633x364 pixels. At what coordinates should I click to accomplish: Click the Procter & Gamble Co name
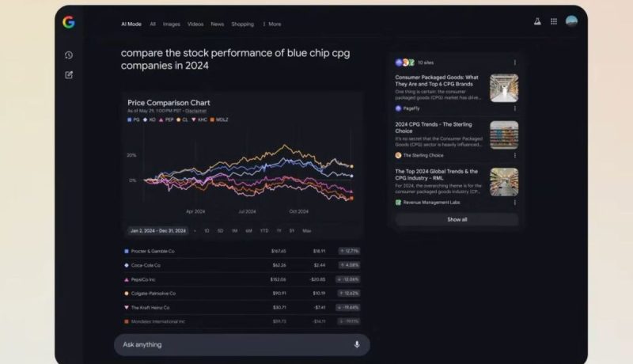click(153, 251)
